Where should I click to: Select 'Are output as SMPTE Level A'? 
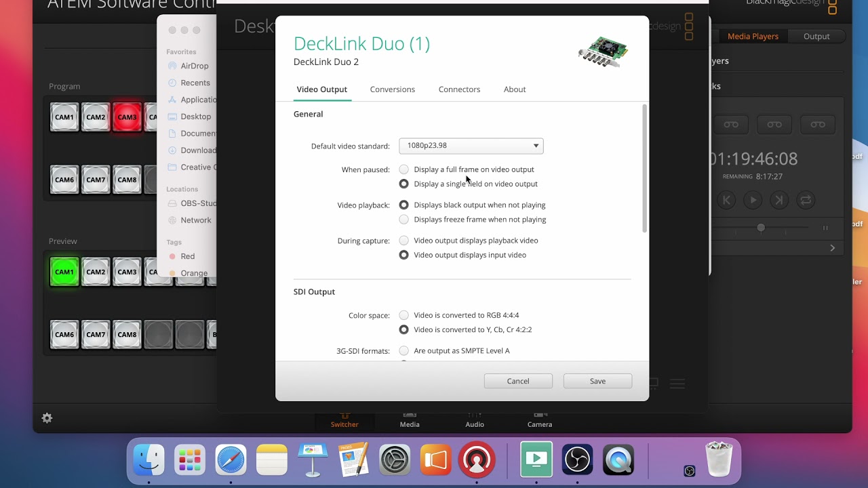point(404,351)
